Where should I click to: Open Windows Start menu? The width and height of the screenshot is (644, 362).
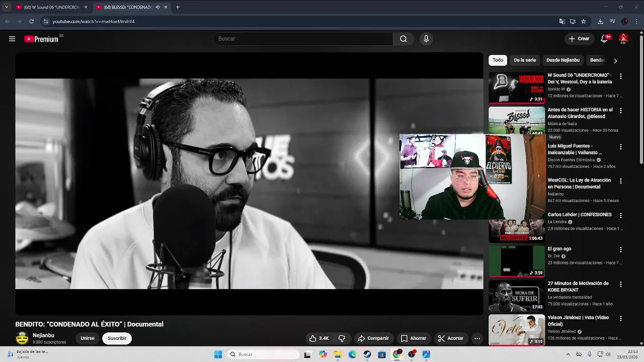click(218, 354)
